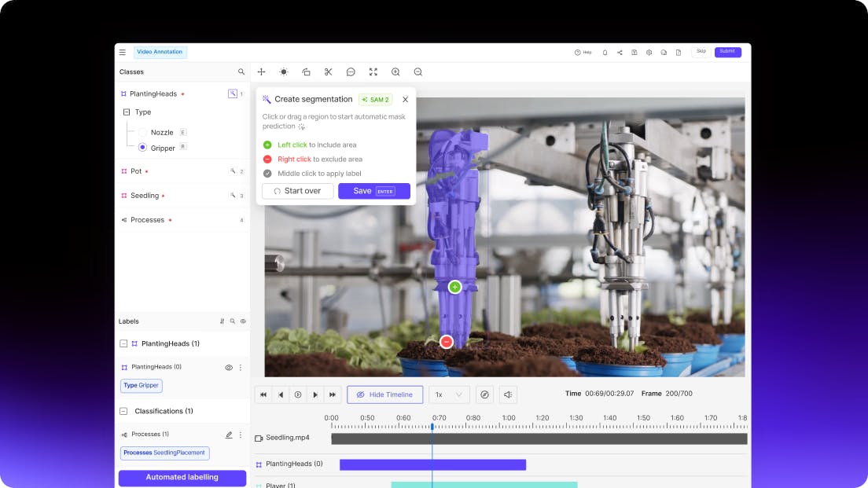This screenshot has height=488, width=868.
Task: Click the PlantingHeads purple timeline bar
Action: [432, 464]
